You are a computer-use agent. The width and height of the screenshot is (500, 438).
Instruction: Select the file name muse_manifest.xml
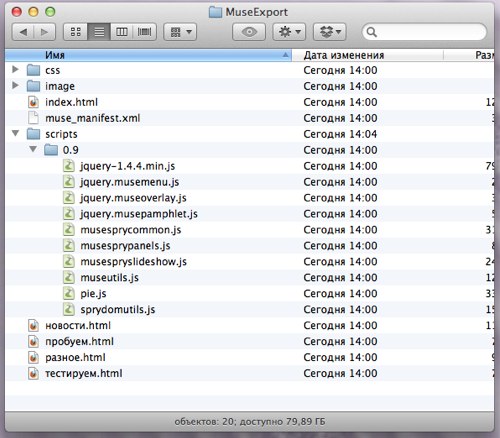tap(93, 118)
